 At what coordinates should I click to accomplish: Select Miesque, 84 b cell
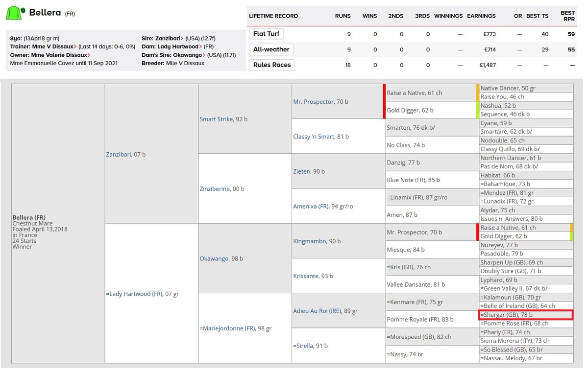432,250
